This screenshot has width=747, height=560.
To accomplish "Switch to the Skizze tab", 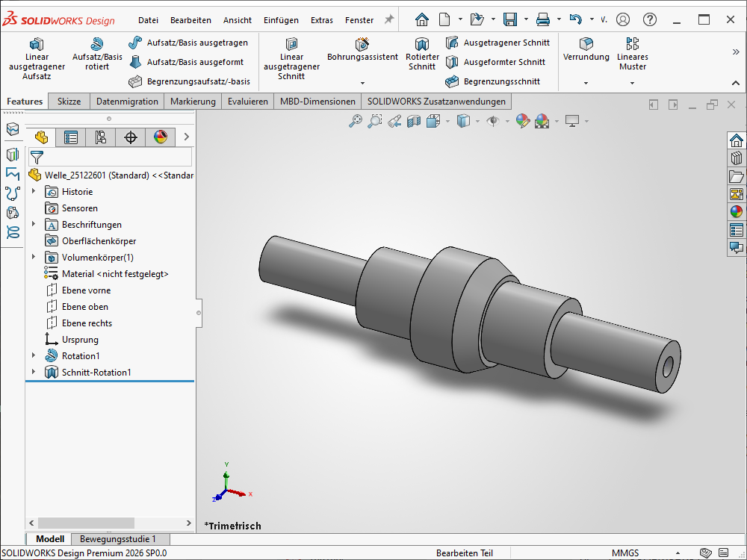I will pos(69,102).
